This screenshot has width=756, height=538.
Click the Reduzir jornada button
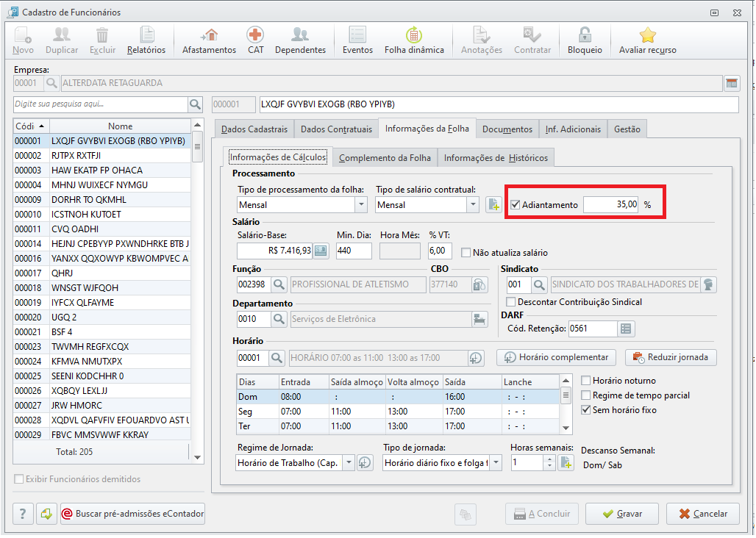coord(671,357)
